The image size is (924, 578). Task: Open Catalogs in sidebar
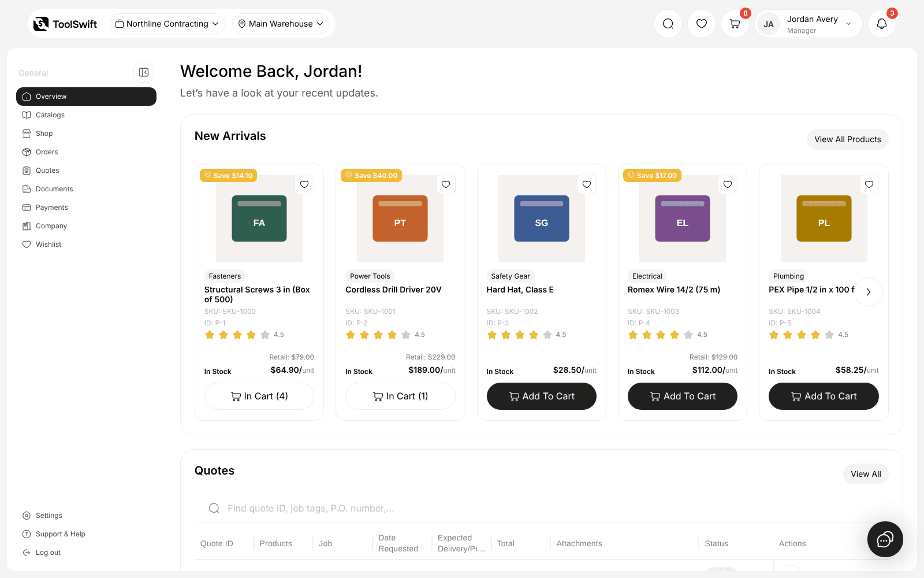[86, 115]
